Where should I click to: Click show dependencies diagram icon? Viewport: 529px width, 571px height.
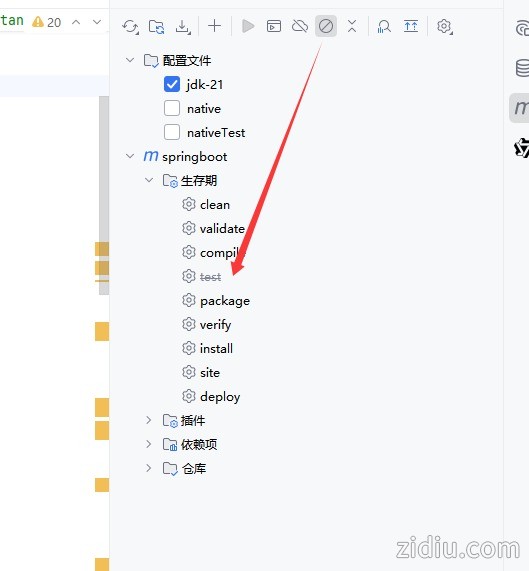[x=411, y=26]
